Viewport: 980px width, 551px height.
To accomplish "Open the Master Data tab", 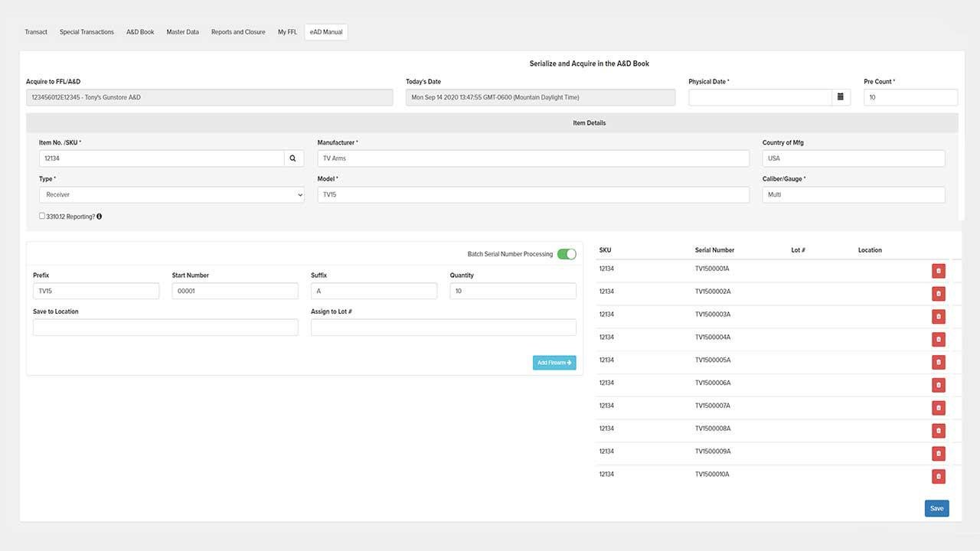I will [183, 32].
